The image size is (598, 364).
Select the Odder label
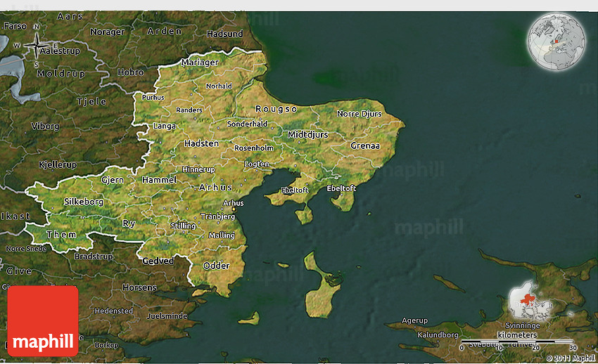(216, 266)
